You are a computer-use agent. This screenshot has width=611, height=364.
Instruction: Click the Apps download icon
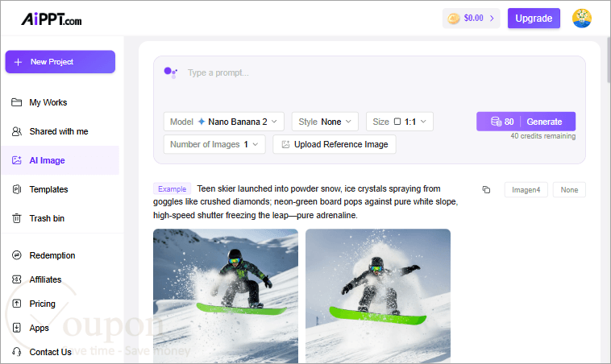click(x=16, y=328)
